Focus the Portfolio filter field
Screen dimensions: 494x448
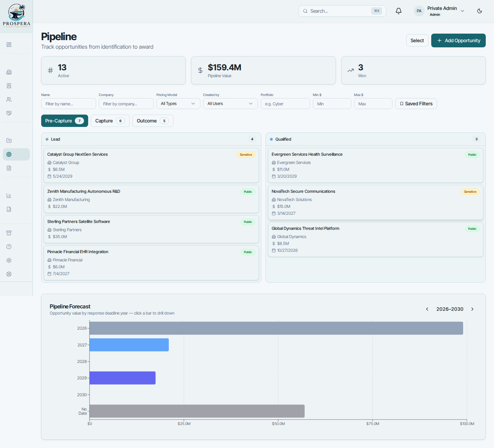[x=285, y=104]
